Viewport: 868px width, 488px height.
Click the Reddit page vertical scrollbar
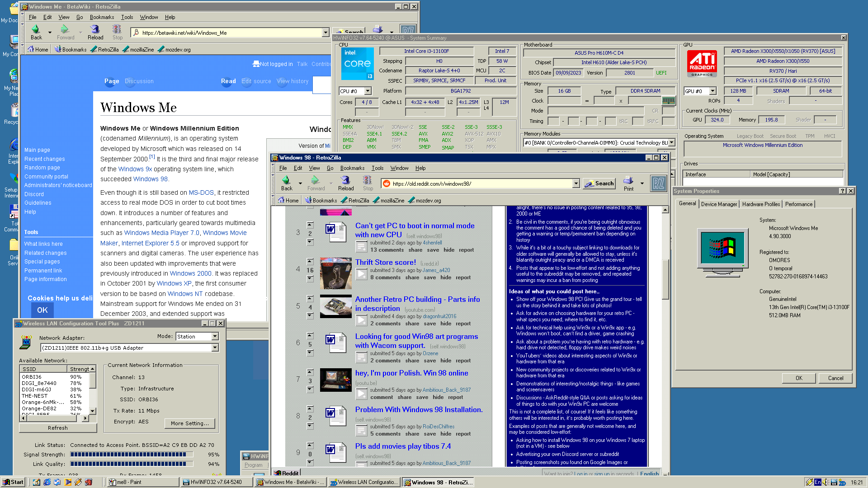[665, 343]
